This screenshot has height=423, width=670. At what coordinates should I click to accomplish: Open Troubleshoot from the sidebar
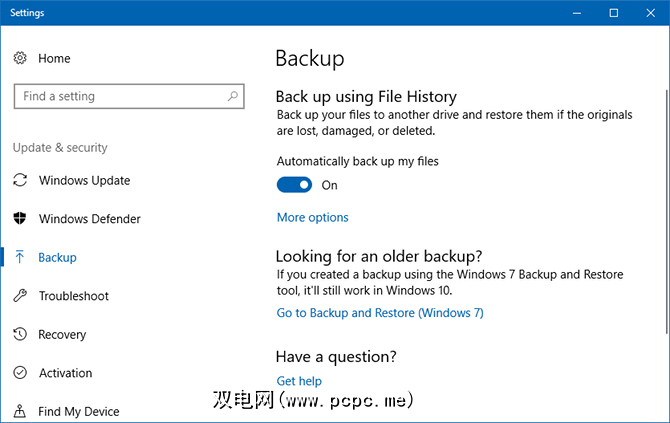tap(73, 296)
